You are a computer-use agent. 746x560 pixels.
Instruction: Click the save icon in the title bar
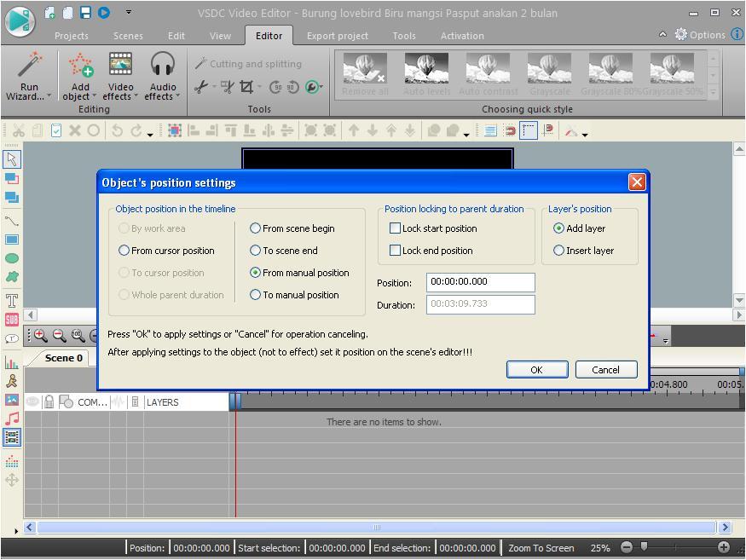85,13
